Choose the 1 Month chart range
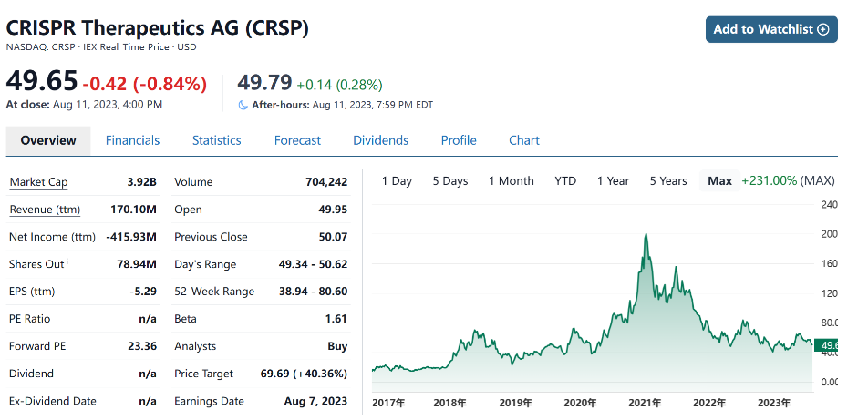Viewport: 868px width, 420px height. (511, 180)
